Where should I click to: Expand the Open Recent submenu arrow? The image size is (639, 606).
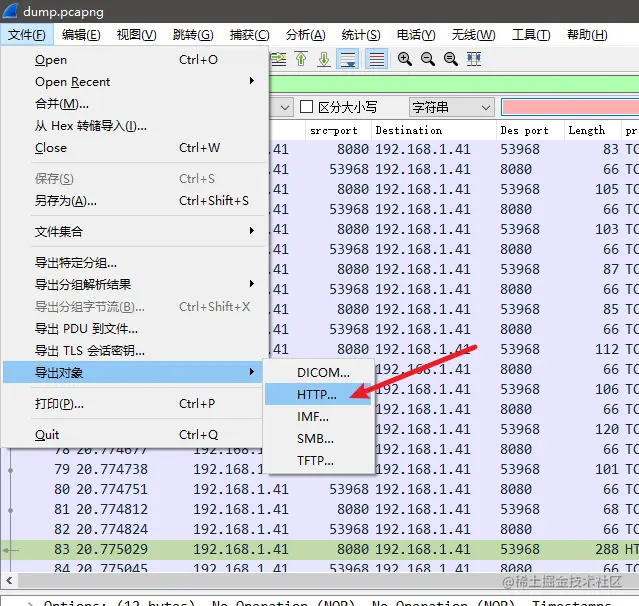tap(252, 81)
